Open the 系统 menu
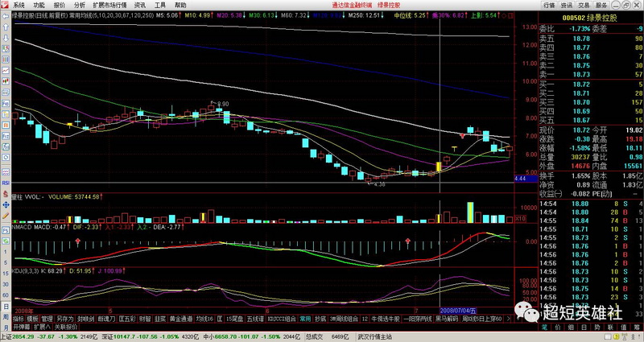Screen dimensions: 644x342 19,5
